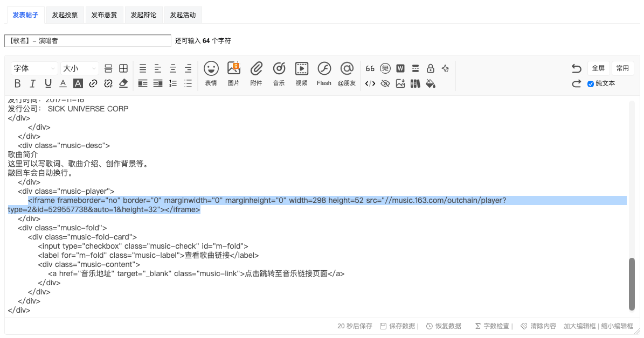Insert code with the code icon
644x338 pixels.
[x=370, y=83]
